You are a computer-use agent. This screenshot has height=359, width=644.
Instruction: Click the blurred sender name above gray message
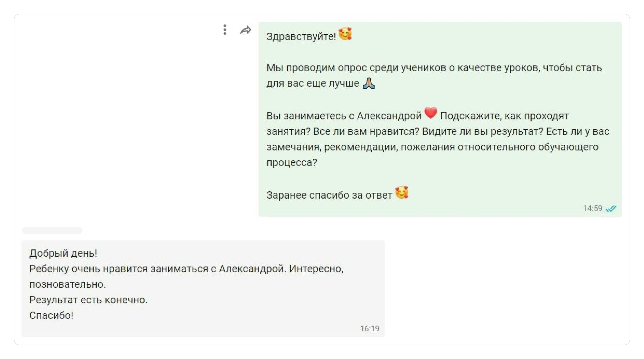[52, 230]
